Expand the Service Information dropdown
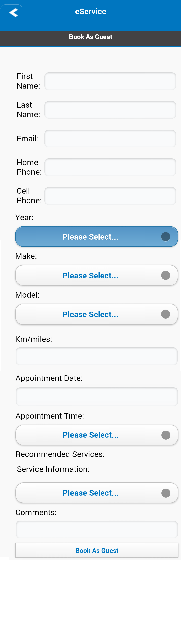The image size is (181, 644). (91, 493)
